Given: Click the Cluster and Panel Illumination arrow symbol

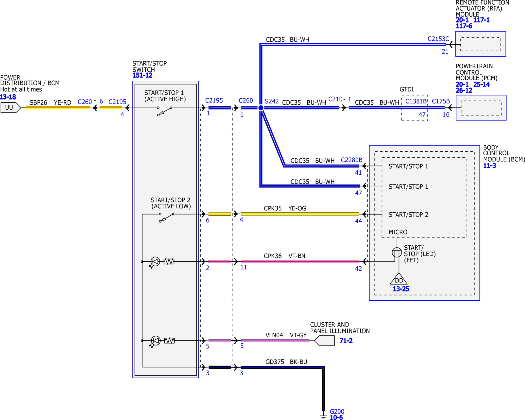Looking at the screenshot, I should pyautogui.click(x=324, y=341).
